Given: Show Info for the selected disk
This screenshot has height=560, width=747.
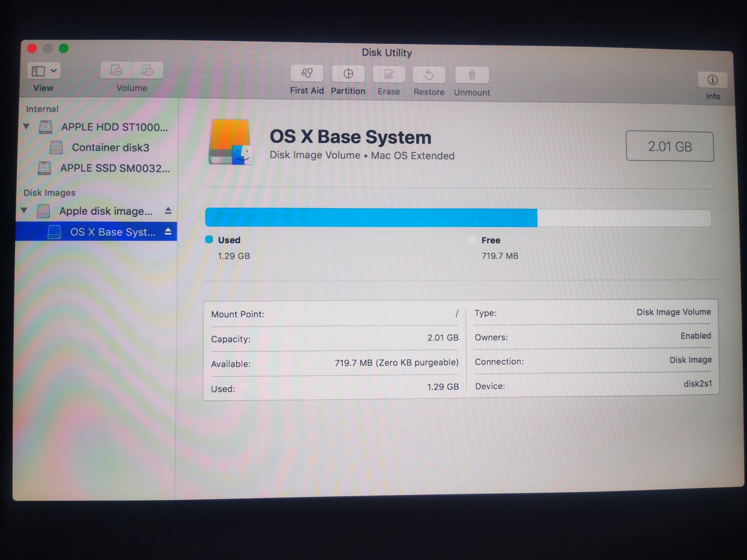Looking at the screenshot, I should tap(712, 80).
